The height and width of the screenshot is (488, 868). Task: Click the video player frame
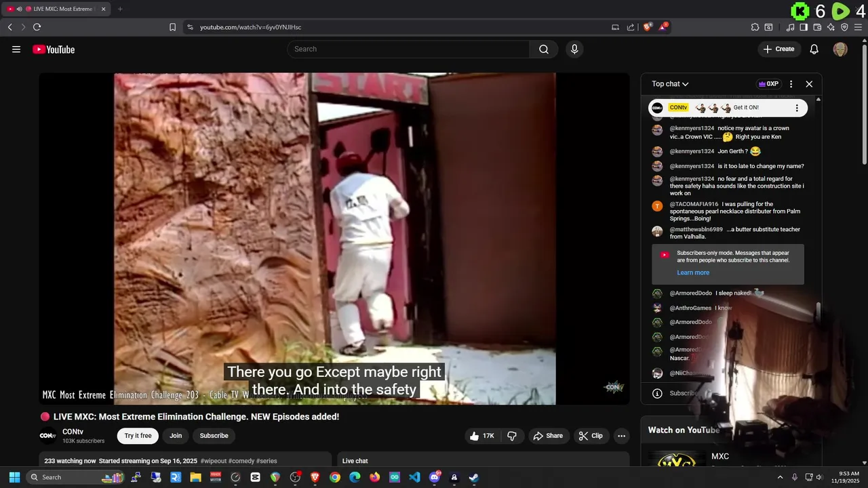[x=334, y=239]
